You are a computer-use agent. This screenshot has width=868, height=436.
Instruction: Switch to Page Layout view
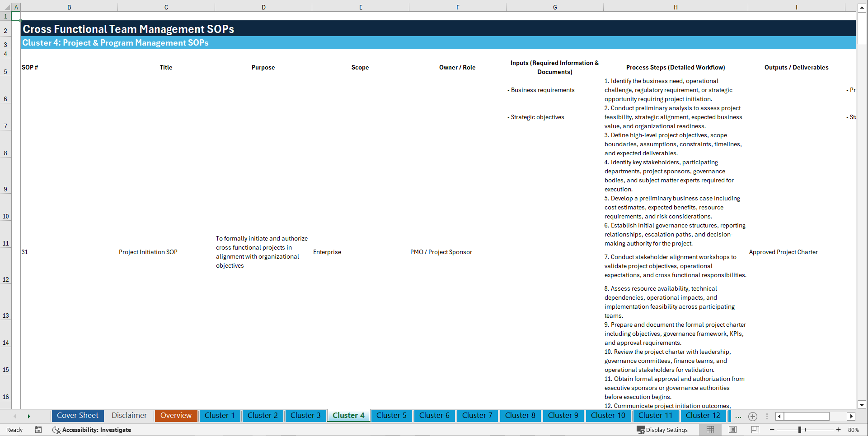pos(733,430)
